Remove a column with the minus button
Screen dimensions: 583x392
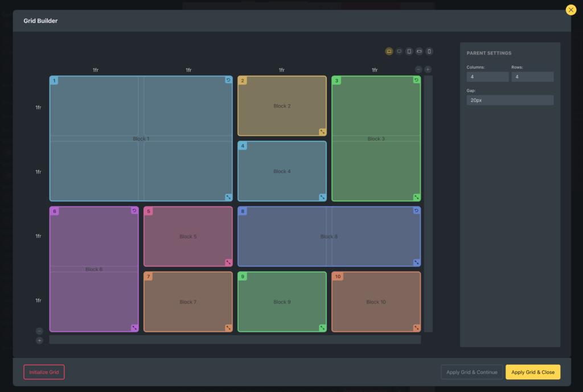tap(418, 69)
